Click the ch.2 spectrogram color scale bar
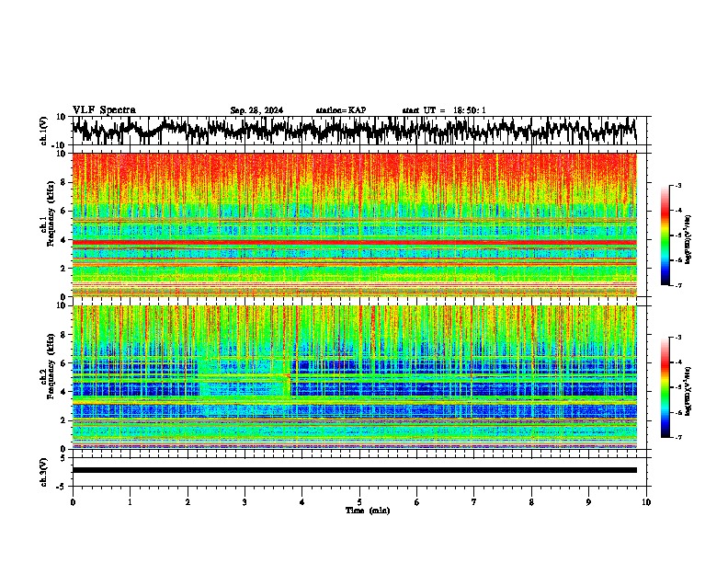The width and height of the screenshot is (728, 563). [665, 387]
